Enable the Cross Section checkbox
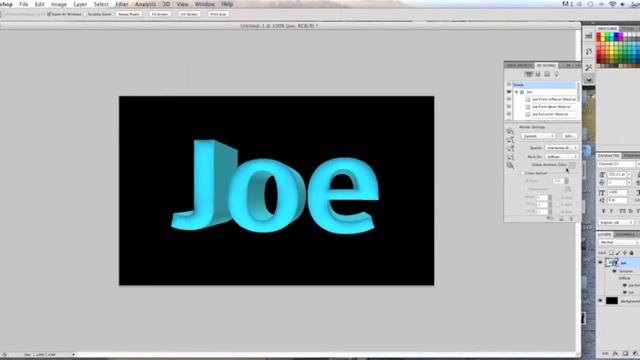This screenshot has width=640, height=360. tap(522, 173)
